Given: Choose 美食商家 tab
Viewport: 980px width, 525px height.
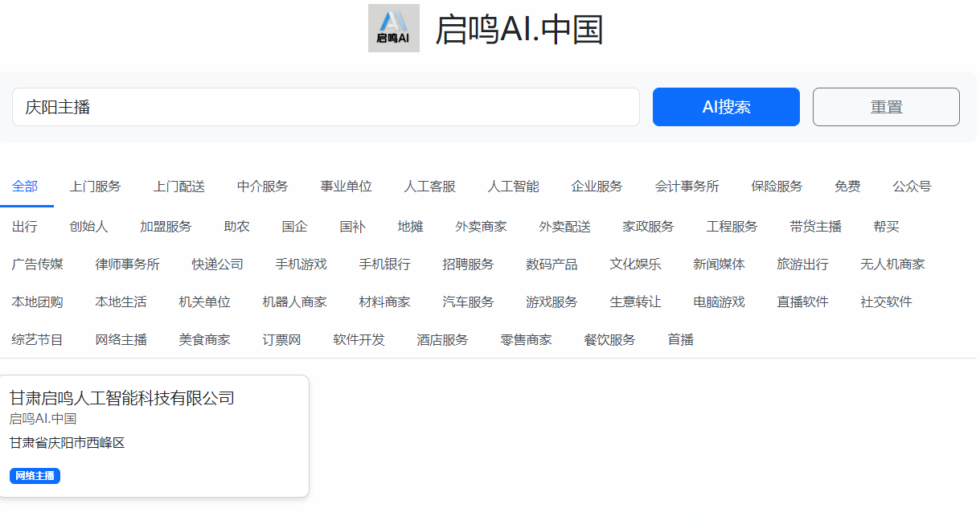Looking at the screenshot, I should (x=205, y=339).
